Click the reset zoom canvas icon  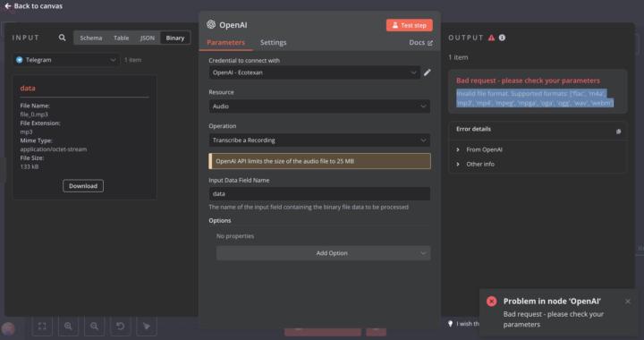tap(121, 326)
